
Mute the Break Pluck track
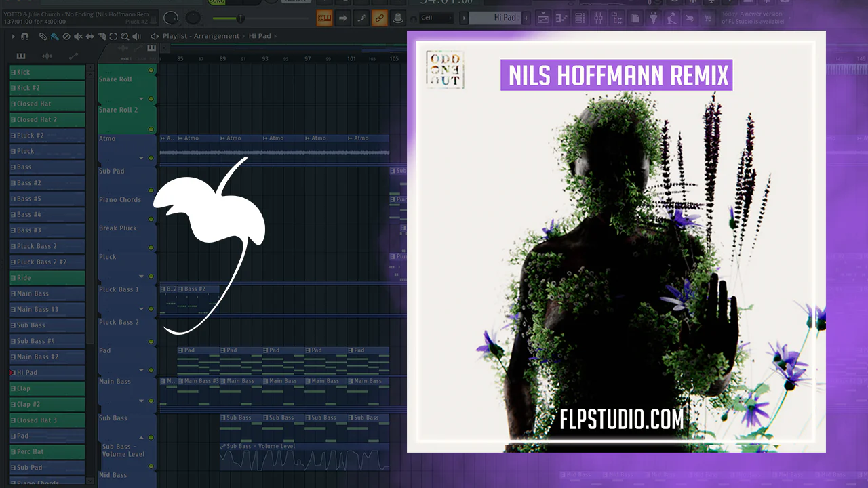151,247
